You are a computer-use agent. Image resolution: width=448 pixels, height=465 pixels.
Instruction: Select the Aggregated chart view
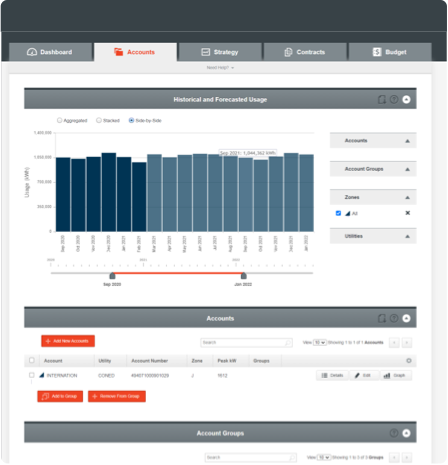pyautogui.click(x=59, y=120)
